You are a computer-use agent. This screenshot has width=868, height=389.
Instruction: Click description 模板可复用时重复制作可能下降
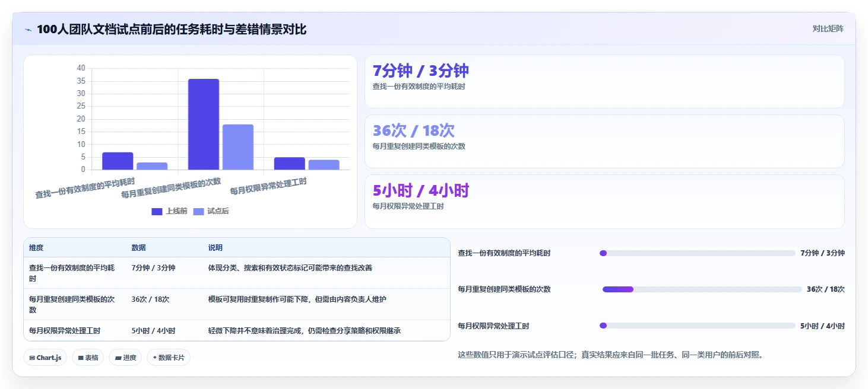pos(297,299)
